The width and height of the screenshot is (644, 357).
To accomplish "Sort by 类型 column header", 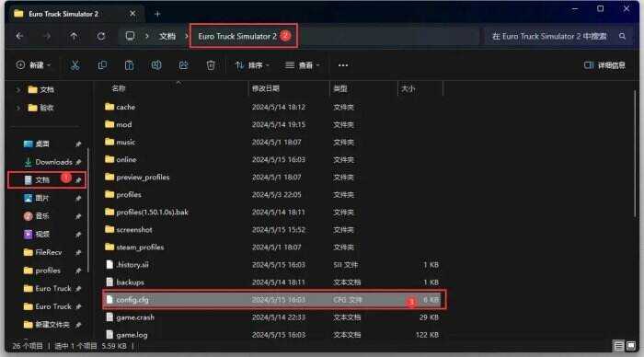I will point(340,88).
